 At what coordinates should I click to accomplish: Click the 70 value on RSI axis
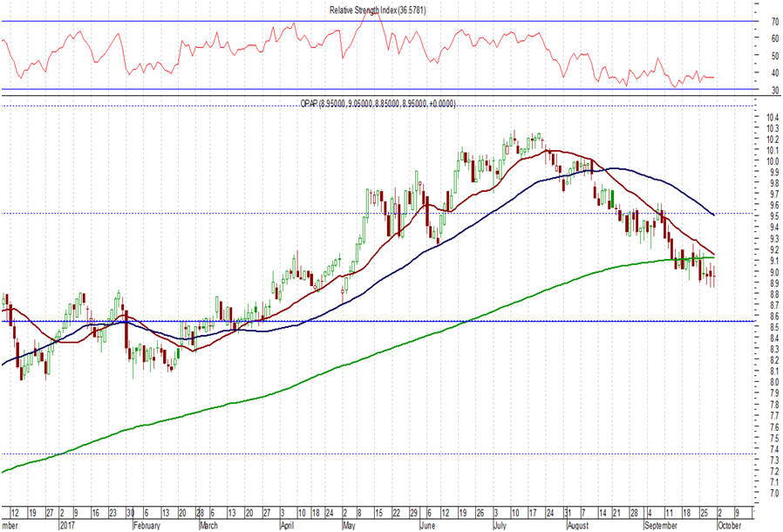click(775, 22)
